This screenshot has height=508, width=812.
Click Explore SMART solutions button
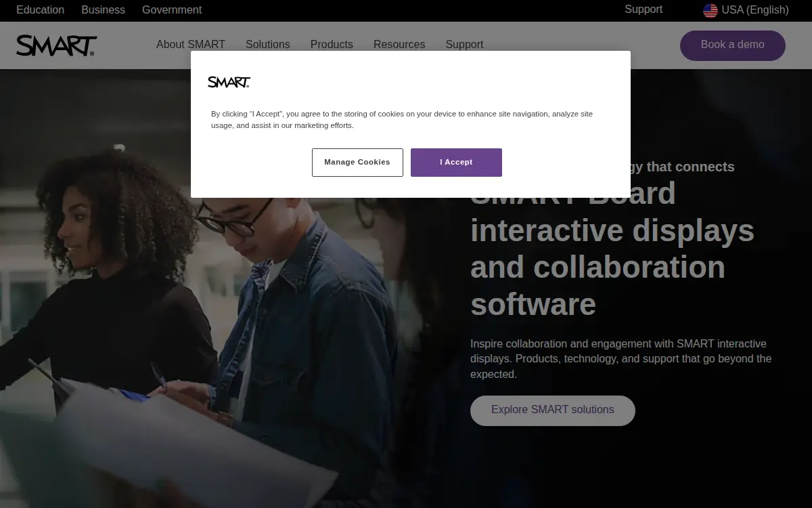(x=553, y=410)
